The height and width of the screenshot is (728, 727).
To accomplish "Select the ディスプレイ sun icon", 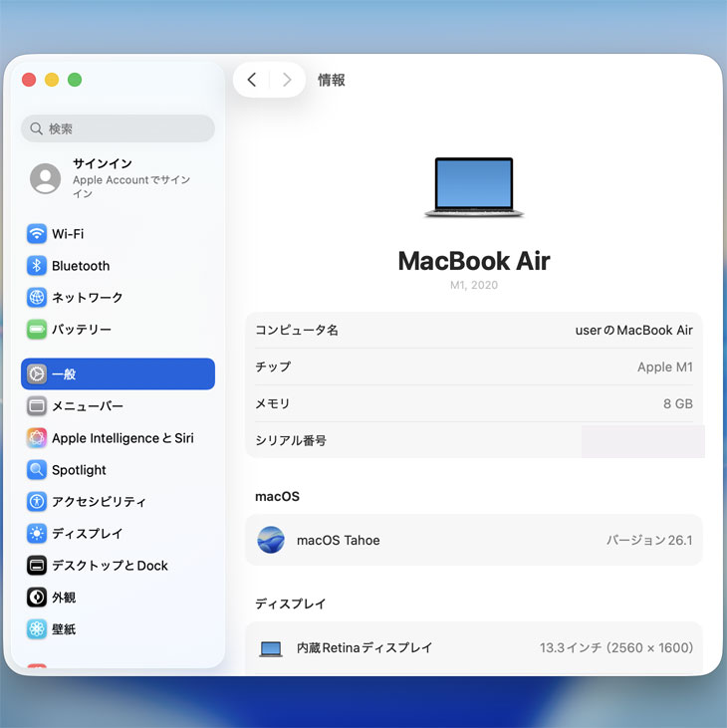I will pyautogui.click(x=37, y=534).
